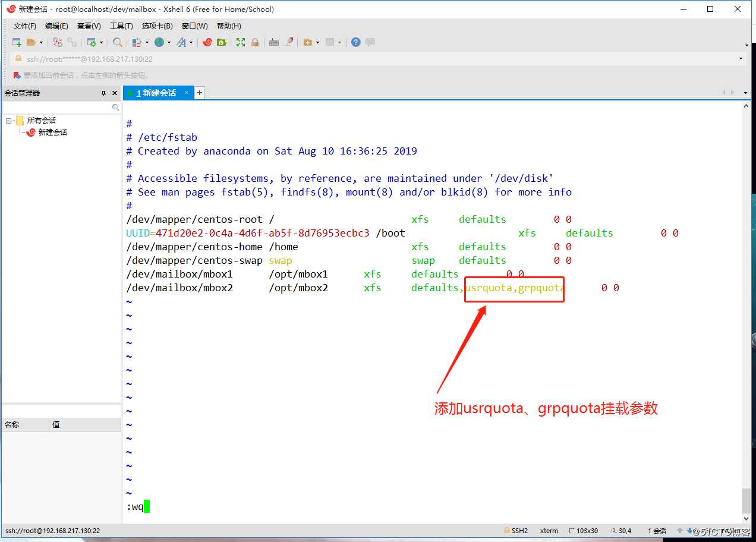Image resolution: width=756 pixels, height=542 pixels.
Task: Click the '/dev/mailbox/mbox2' fstab text
Action: (x=179, y=288)
